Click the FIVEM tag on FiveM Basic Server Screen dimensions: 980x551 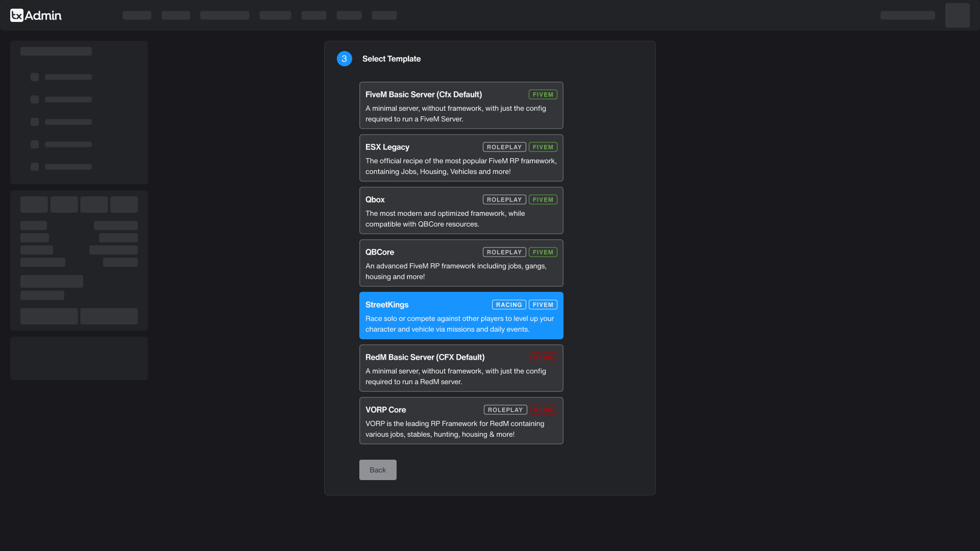click(543, 95)
